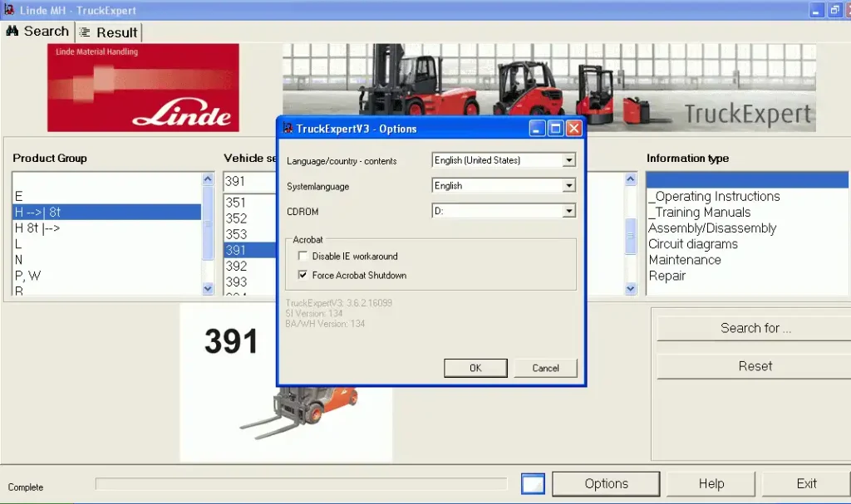This screenshot has height=504, width=851.
Task: Click the Linde icon in the main title bar
Action: [9, 10]
